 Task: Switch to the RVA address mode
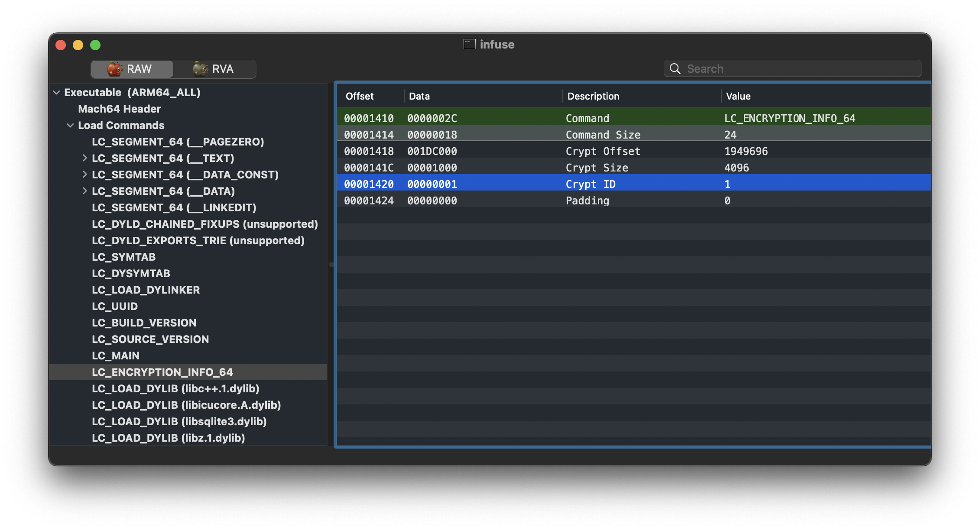pos(214,69)
